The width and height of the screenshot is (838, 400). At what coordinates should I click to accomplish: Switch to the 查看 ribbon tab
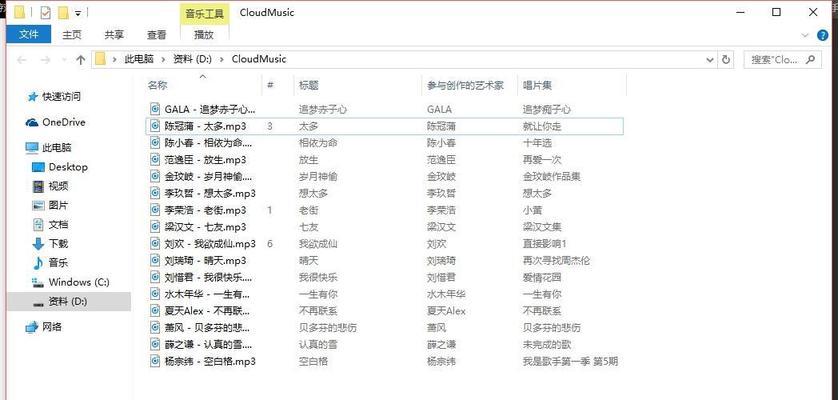tap(157, 35)
